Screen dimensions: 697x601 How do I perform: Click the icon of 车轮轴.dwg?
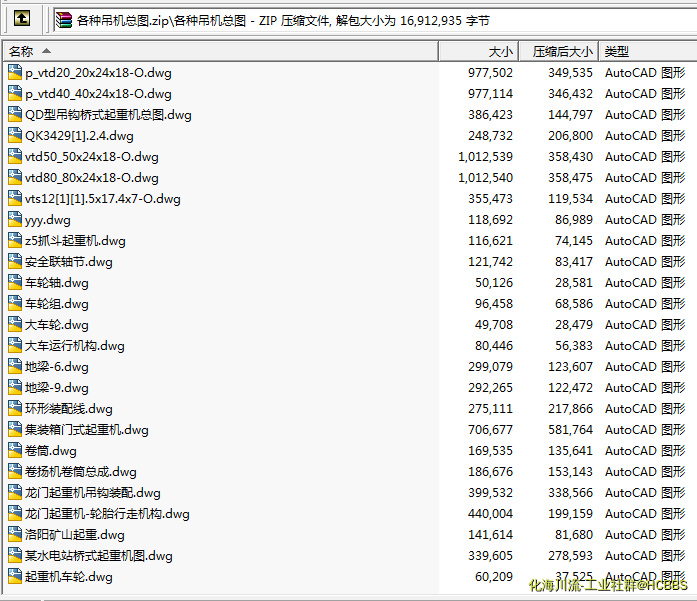pyautogui.click(x=15, y=282)
